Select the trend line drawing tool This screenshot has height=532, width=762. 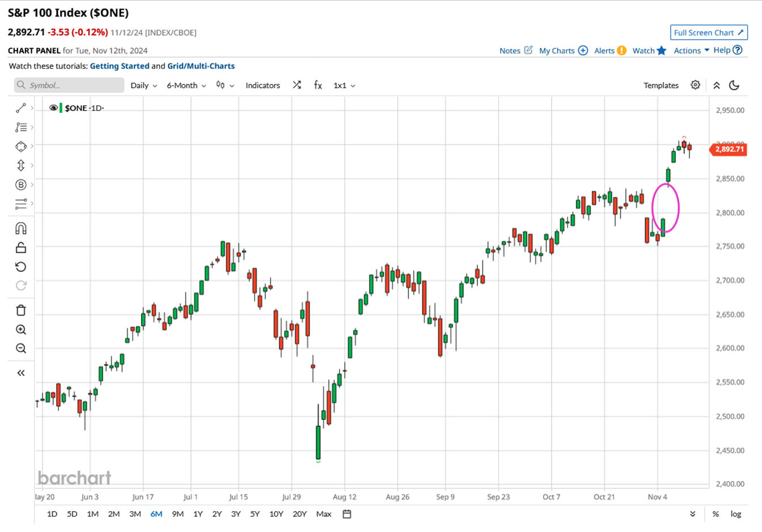(21, 108)
